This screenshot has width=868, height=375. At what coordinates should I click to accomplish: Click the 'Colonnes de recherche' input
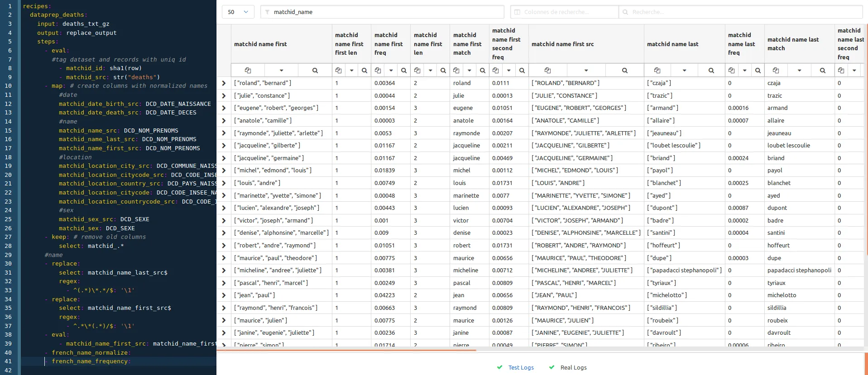pyautogui.click(x=565, y=12)
